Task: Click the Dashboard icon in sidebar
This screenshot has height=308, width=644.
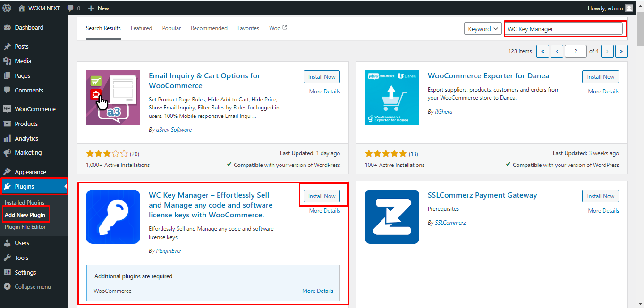Action: pyautogui.click(x=7, y=28)
